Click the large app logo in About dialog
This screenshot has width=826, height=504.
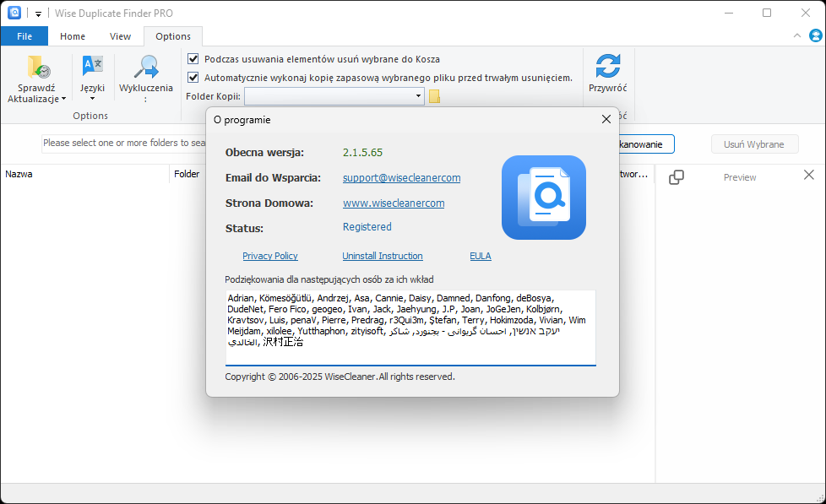click(x=544, y=198)
